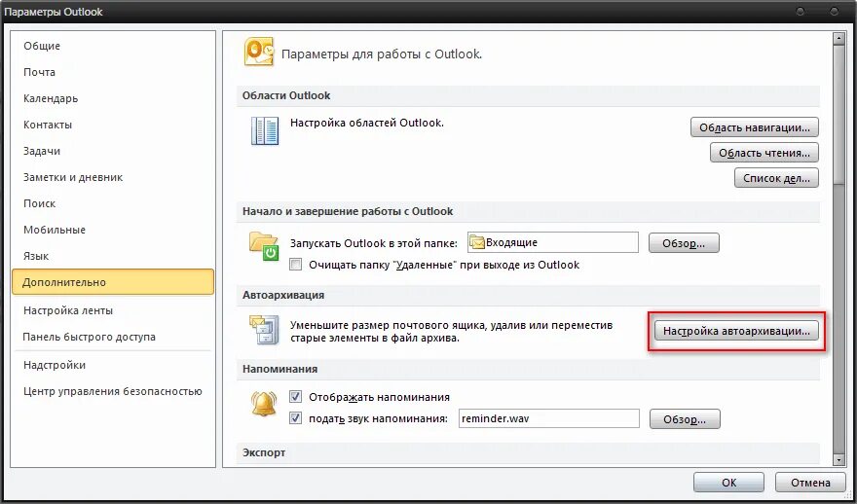The height and width of the screenshot is (504, 857).
Task: Click the reminders bell icon
Action: (x=264, y=404)
